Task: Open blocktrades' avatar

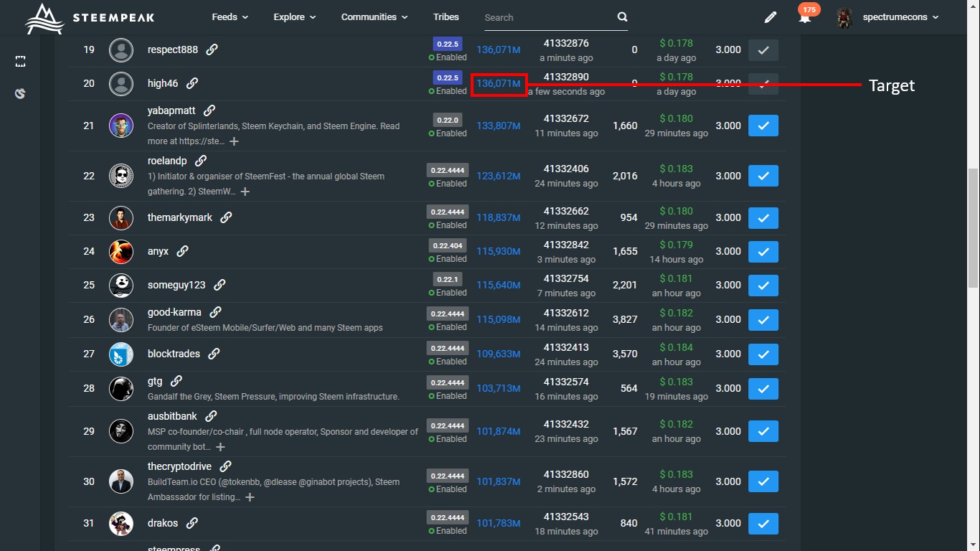Action: pyautogui.click(x=121, y=354)
